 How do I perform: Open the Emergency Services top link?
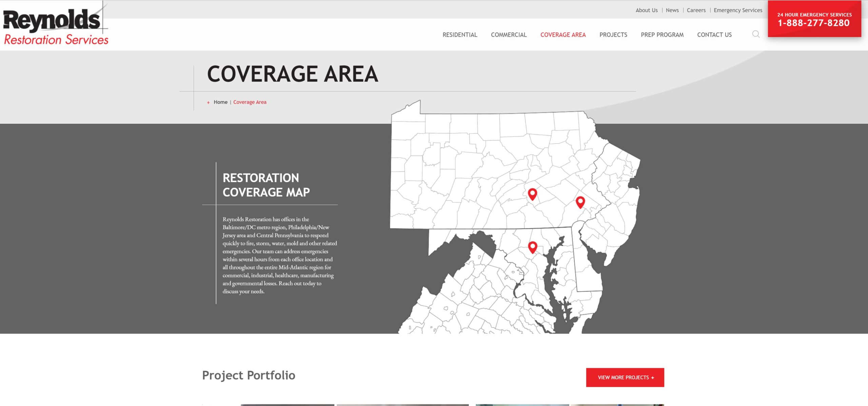coord(738,10)
